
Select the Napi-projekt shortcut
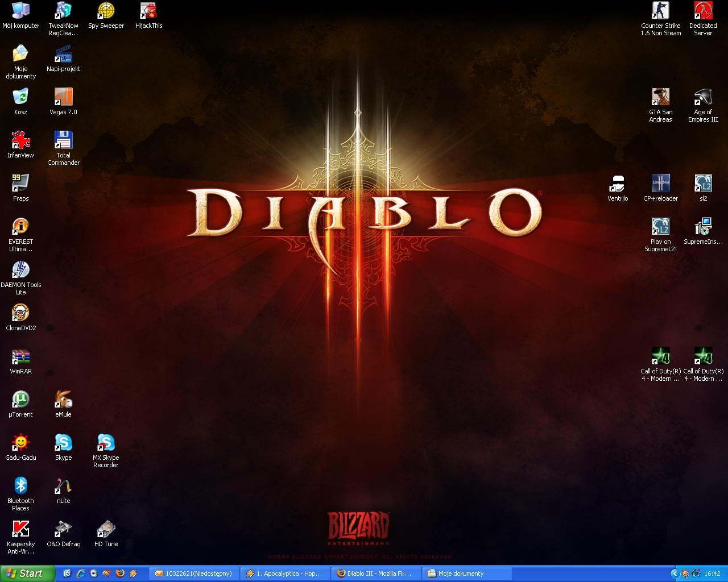coord(63,59)
